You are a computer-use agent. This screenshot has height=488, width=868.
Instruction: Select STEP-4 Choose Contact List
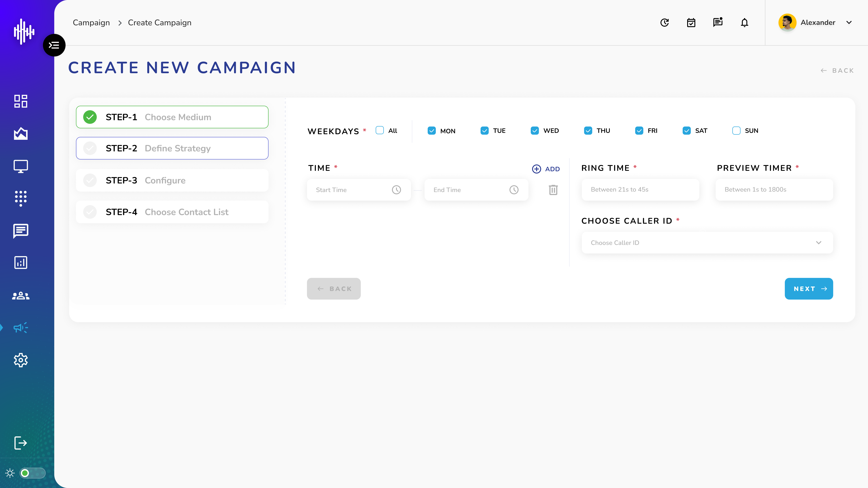pos(172,212)
